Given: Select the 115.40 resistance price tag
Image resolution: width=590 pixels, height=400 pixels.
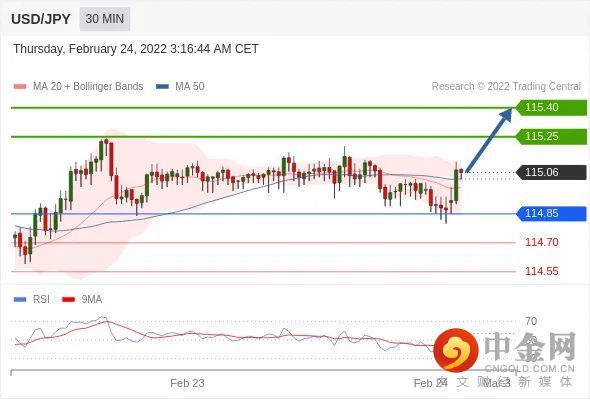Looking at the screenshot, I should click(551, 108).
